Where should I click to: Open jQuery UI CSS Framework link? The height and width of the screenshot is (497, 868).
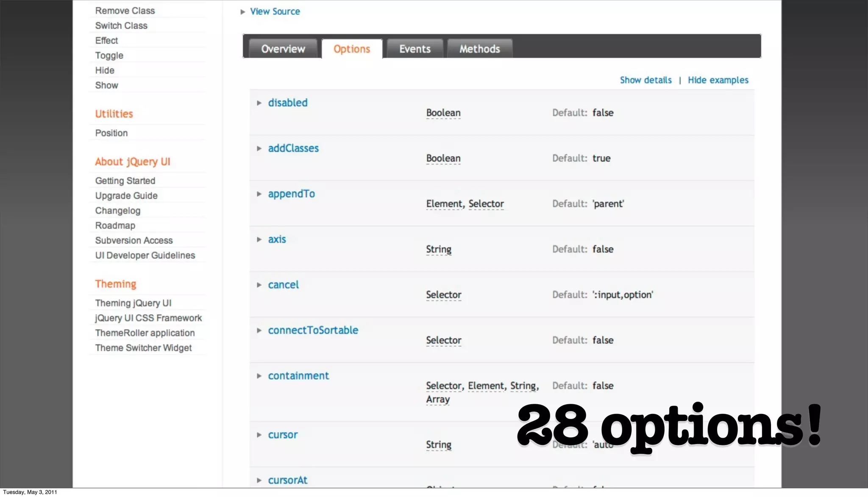click(148, 318)
